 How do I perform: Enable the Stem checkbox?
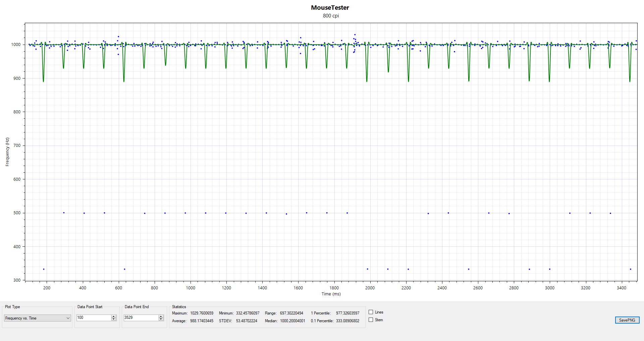coord(371,320)
